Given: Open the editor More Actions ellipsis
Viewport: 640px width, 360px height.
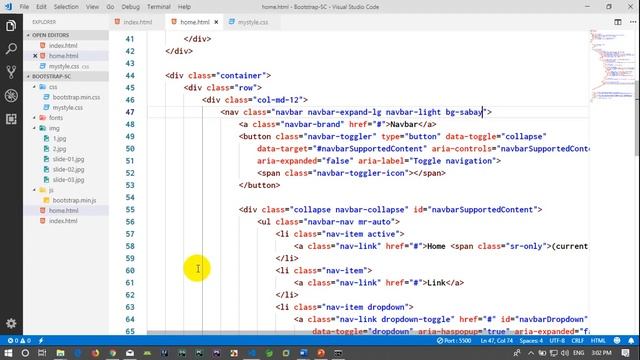Looking at the screenshot, I should coord(633,22).
